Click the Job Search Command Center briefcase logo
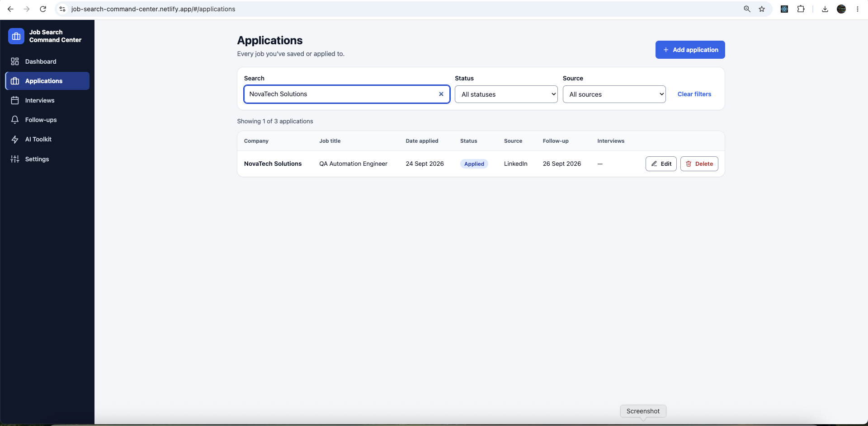 point(16,36)
